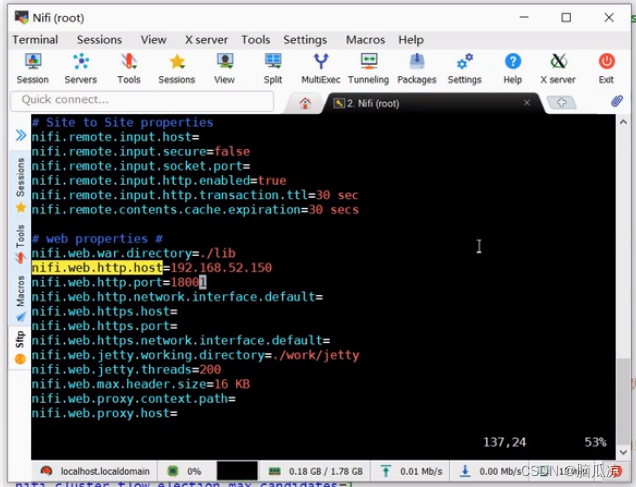The image size is (636, 487).
Task: Click the status bar host icon
Action: pos(46,471)
